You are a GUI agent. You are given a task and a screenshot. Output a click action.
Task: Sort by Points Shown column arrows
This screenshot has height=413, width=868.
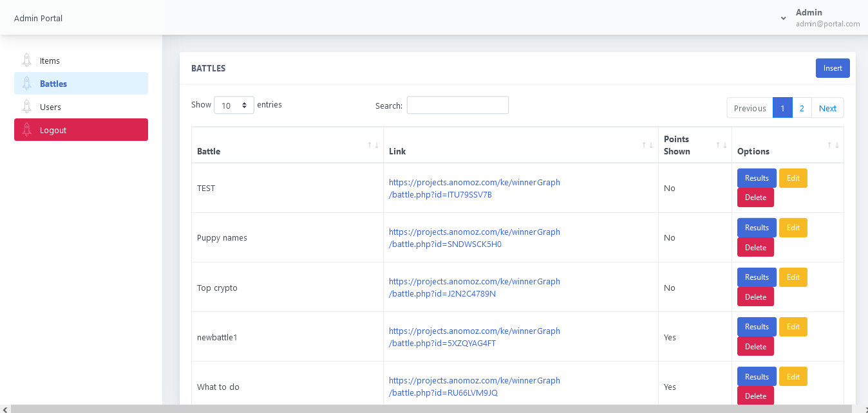pyautogui.click(x=721, y=145)
